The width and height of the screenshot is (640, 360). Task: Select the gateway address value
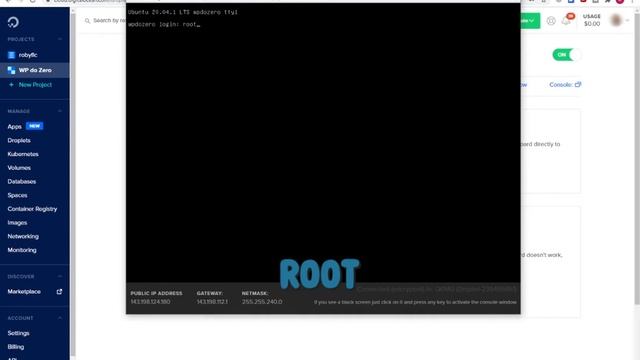[x=212, y=302]
